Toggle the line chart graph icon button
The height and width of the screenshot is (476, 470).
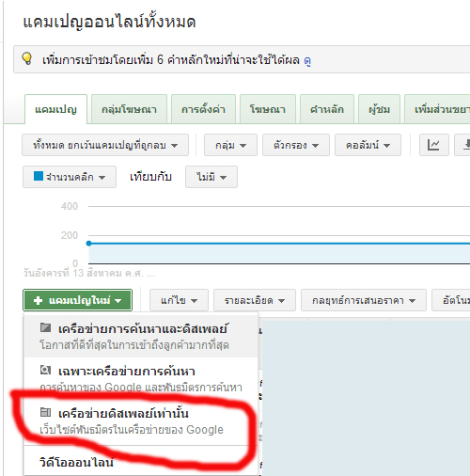pyautogui.click(x=434, y=145)
